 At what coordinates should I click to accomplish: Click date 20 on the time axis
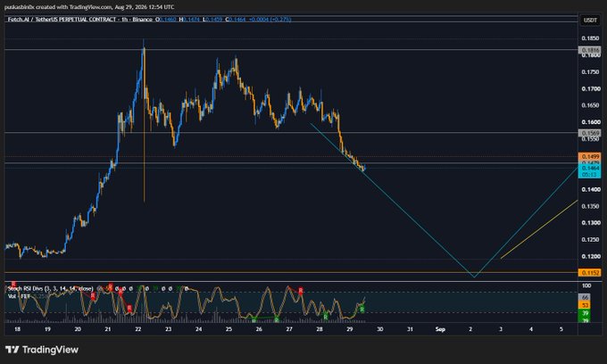78,329
